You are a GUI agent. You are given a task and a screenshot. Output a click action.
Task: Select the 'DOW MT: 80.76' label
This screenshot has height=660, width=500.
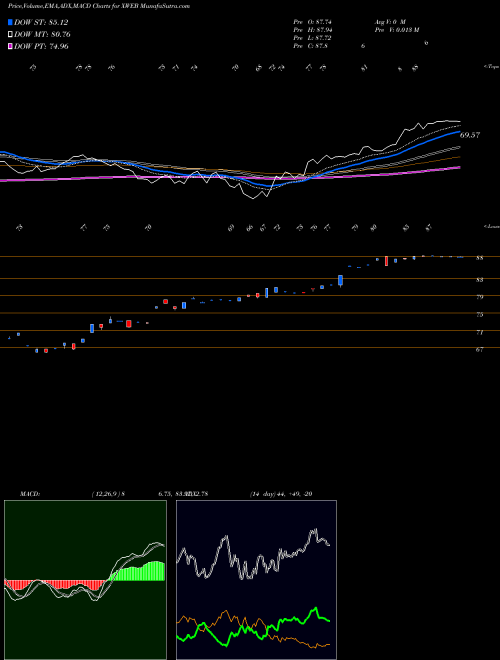[x=42, y=35]
